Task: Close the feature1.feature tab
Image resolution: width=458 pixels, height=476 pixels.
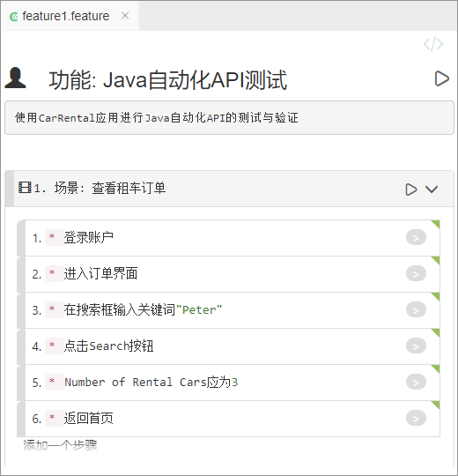Action: tap(125, 16)
